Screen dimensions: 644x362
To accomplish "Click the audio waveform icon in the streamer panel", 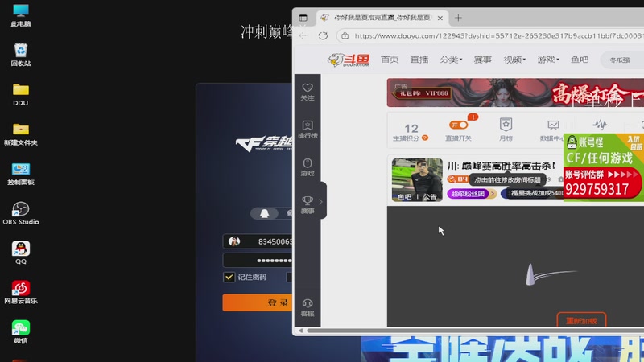I will (600, 124).
